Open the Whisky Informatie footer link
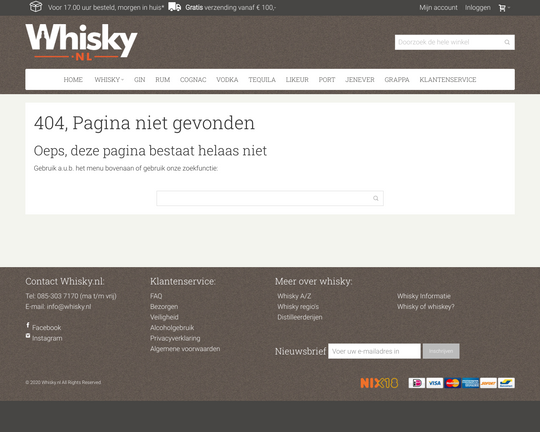The height and width of the screenshot is (432, 540). click(x=424, y=296)
